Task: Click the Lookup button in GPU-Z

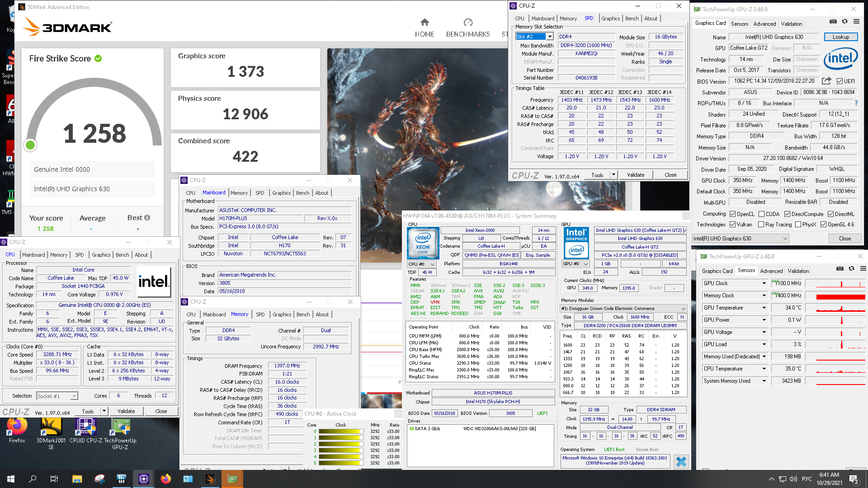Action: (x=840, y=37)
